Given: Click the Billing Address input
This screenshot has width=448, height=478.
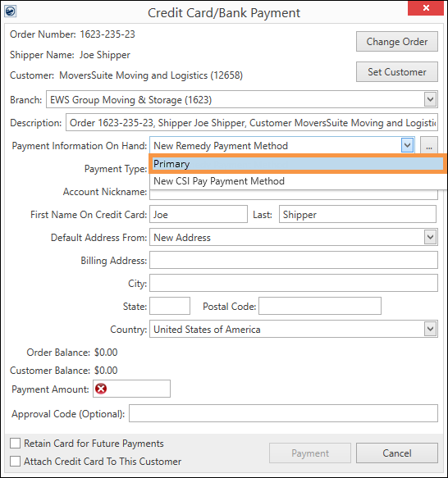Looking at the screenshot, I should tap(294, 260).
